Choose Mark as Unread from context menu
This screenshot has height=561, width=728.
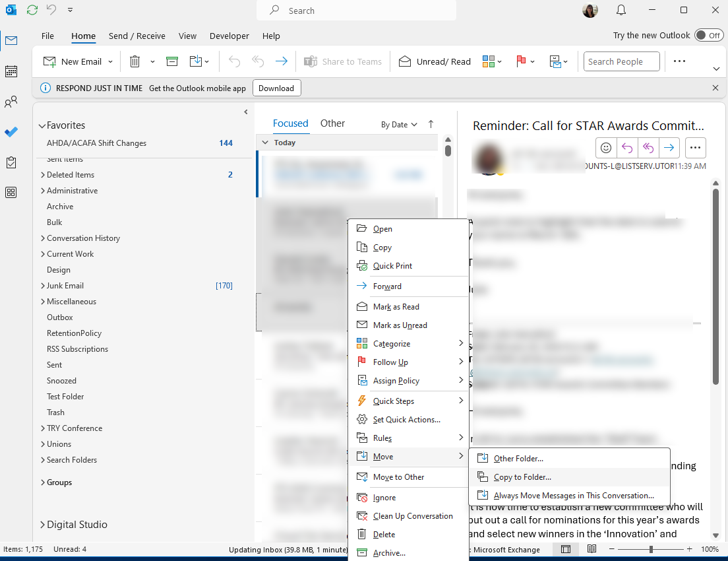click(400, 325)
